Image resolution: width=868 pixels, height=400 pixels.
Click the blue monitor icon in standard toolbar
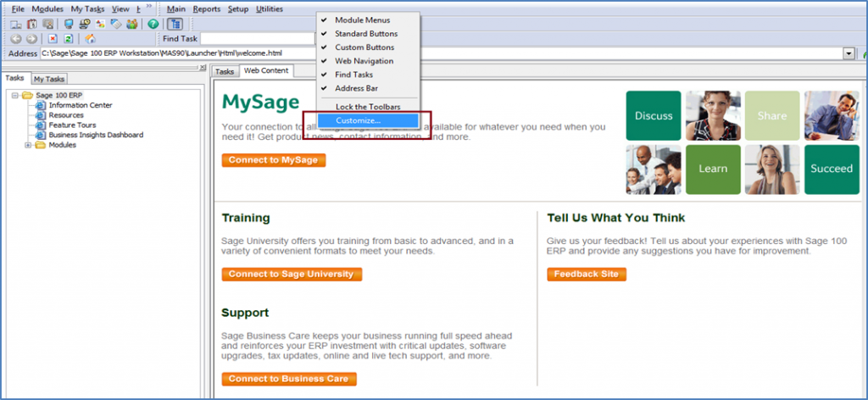69,25
